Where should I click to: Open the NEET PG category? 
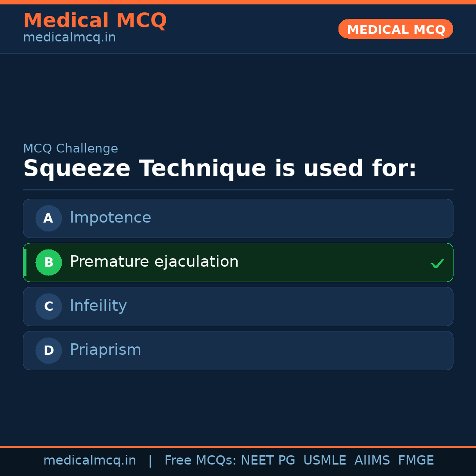pos(268,460)
